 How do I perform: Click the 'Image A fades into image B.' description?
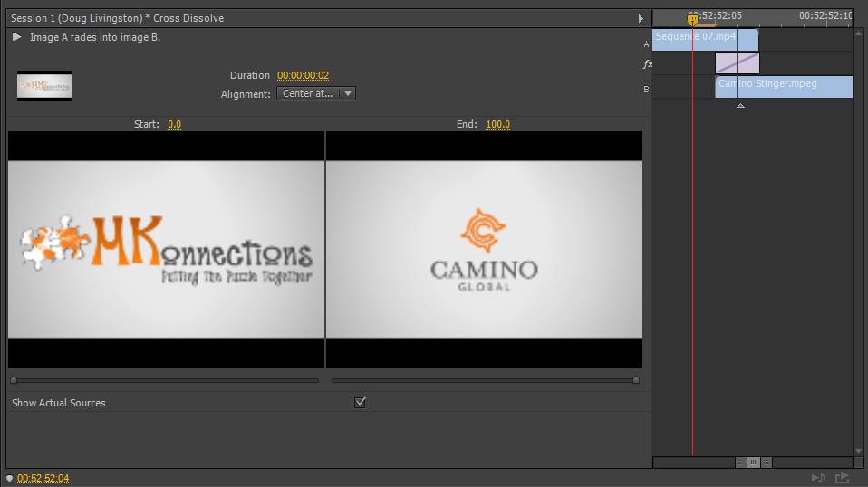(x=95, y=37)
